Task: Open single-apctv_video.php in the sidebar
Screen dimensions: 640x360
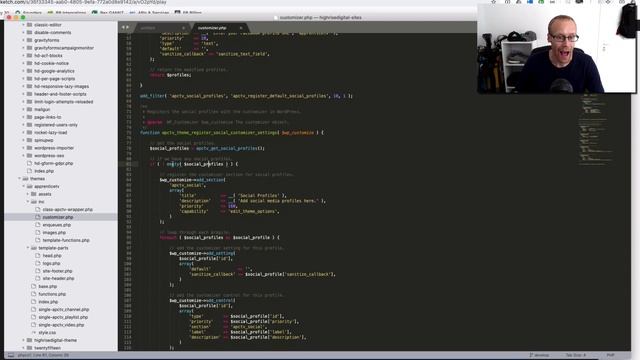Action: (61, 325)
